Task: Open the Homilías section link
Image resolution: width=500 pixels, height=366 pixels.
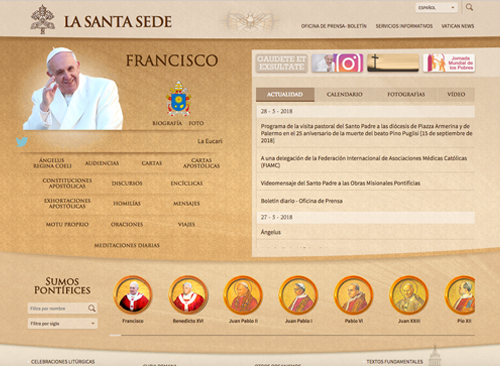Action: tap(127, 203)
